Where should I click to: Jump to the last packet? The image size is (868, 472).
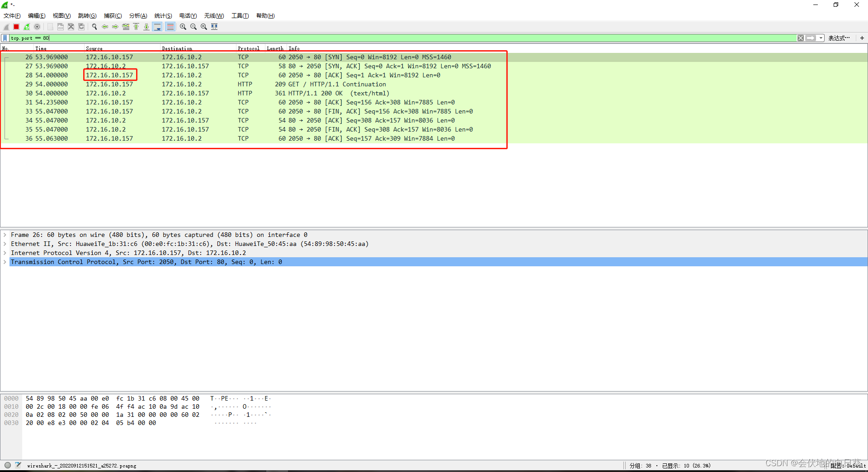(x=146, y=27)
